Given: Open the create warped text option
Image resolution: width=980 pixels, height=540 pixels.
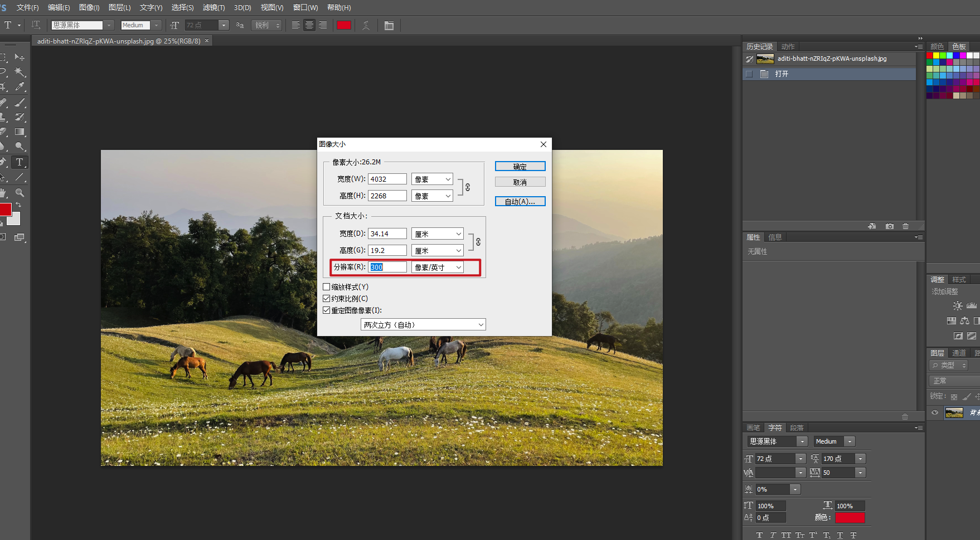Looking at the screenshot, I should [x=366, y=25].
